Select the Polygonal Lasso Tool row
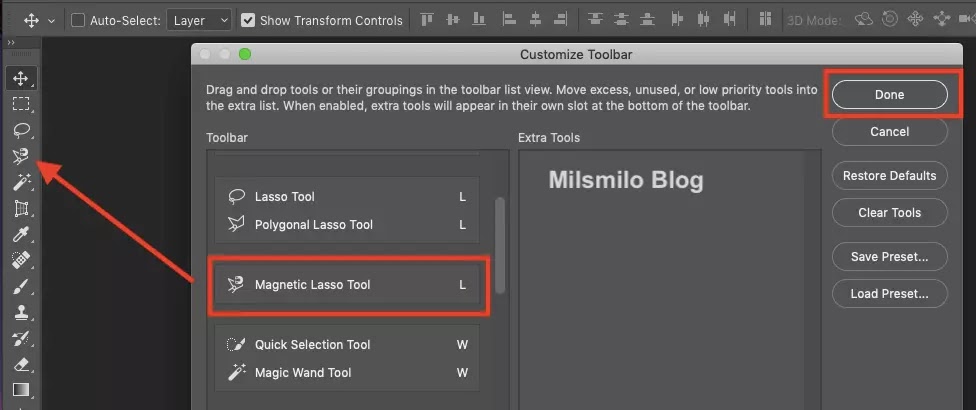Image resolution: width=976 pixels, height=410 pixels. tap(347, 225)
